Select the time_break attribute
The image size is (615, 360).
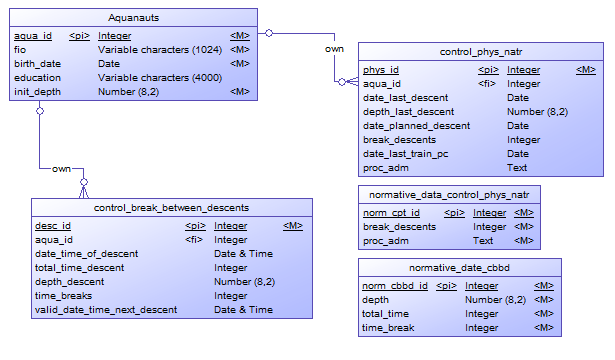tap(388, 328)
